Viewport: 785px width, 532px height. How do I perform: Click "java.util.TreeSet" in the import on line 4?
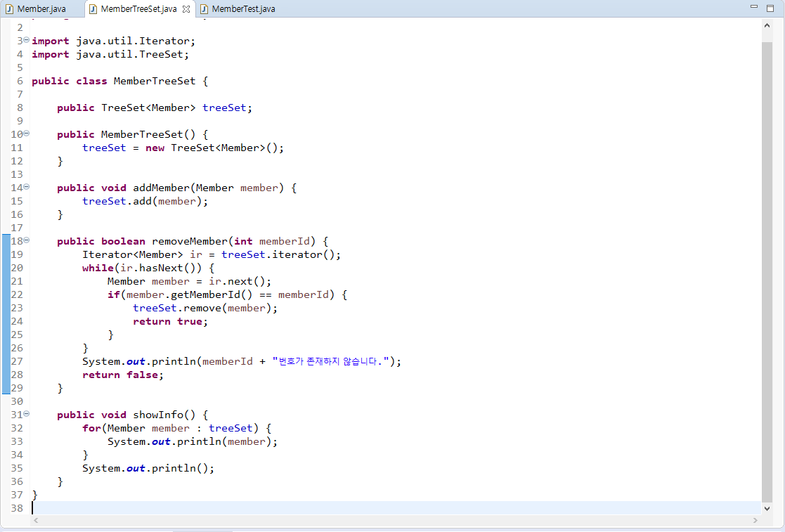click(130, 55)
